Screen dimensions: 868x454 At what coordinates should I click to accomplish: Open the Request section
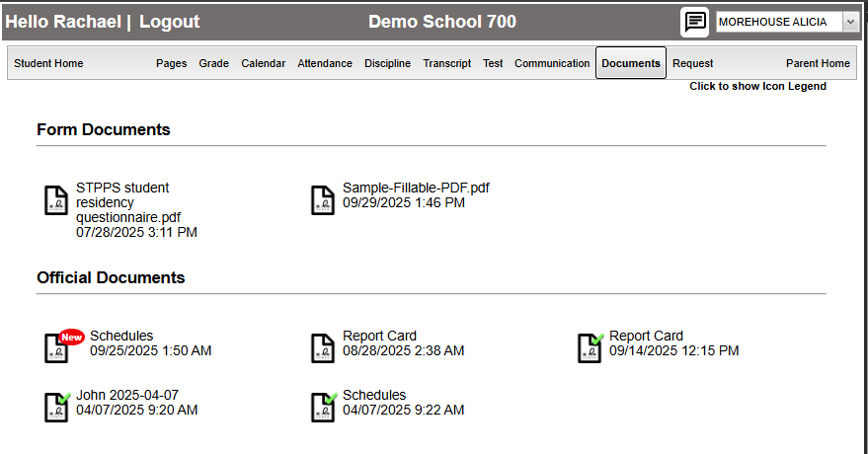coord(692,63)
